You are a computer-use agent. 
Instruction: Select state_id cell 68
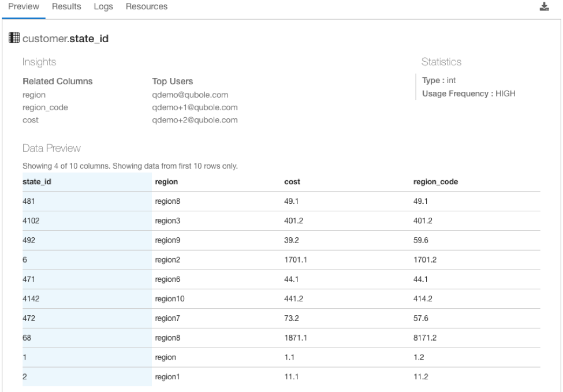point(27,337)
